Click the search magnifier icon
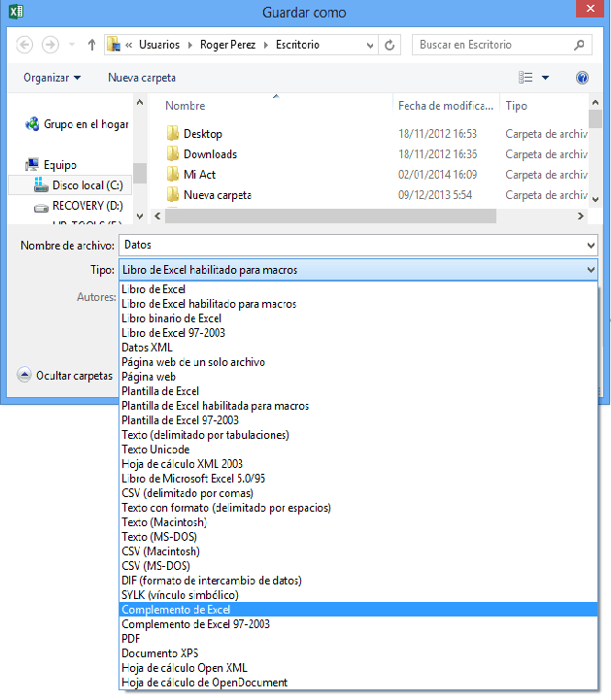 (x=579, y=45)
